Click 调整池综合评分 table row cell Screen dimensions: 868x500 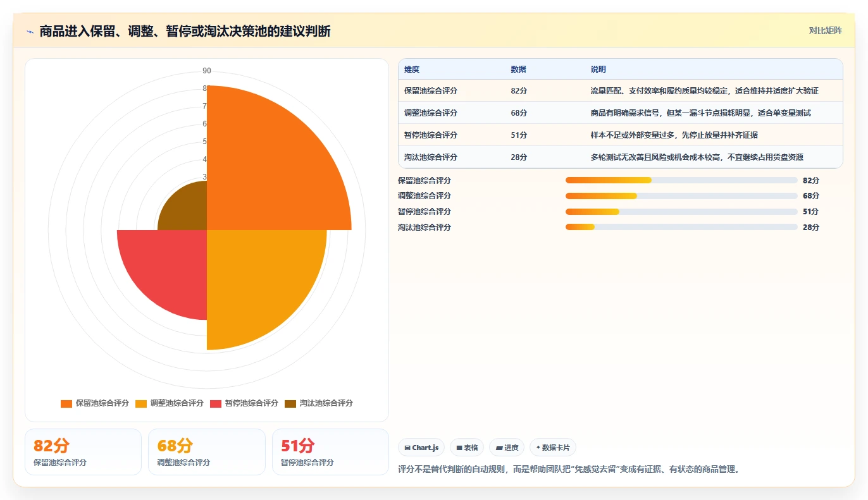[431, 113]
